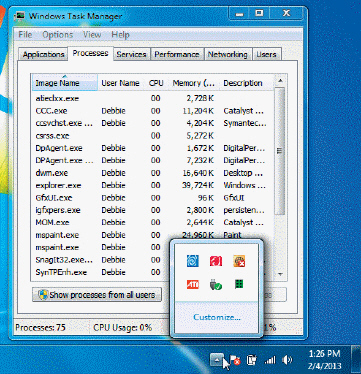Sort by the User Name column header
361x374 pixels.
[120, 83]
